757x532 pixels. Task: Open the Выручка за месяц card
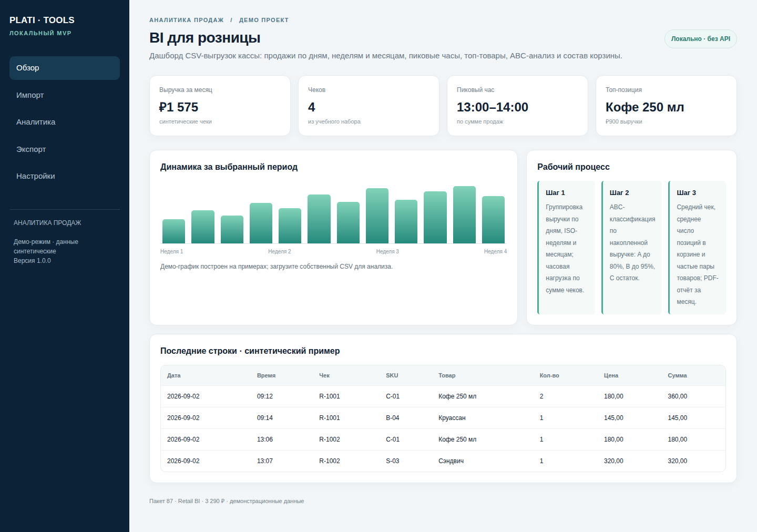coord(220,106)
